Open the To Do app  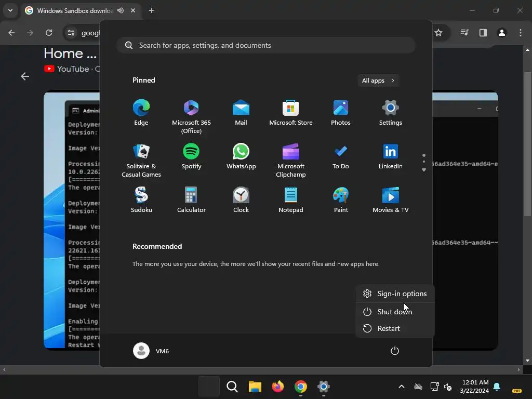[341, 156]
